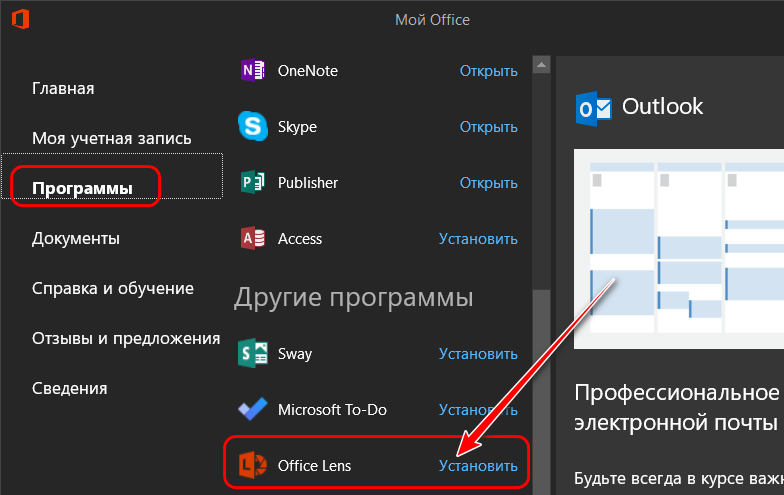Click the Мой Office window title
The width and height of the screenshot is (784, 495).
(432, 20)
